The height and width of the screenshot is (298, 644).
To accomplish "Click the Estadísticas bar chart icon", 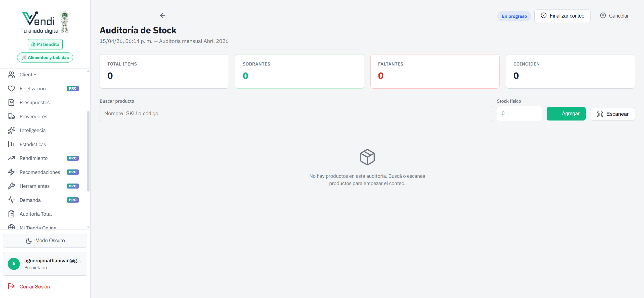I will pos(11,144).
